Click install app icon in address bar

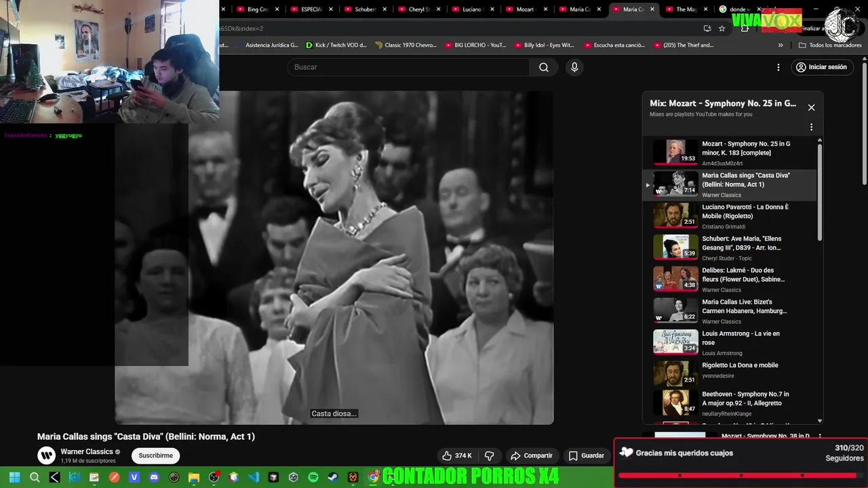(x=707, y=28)
